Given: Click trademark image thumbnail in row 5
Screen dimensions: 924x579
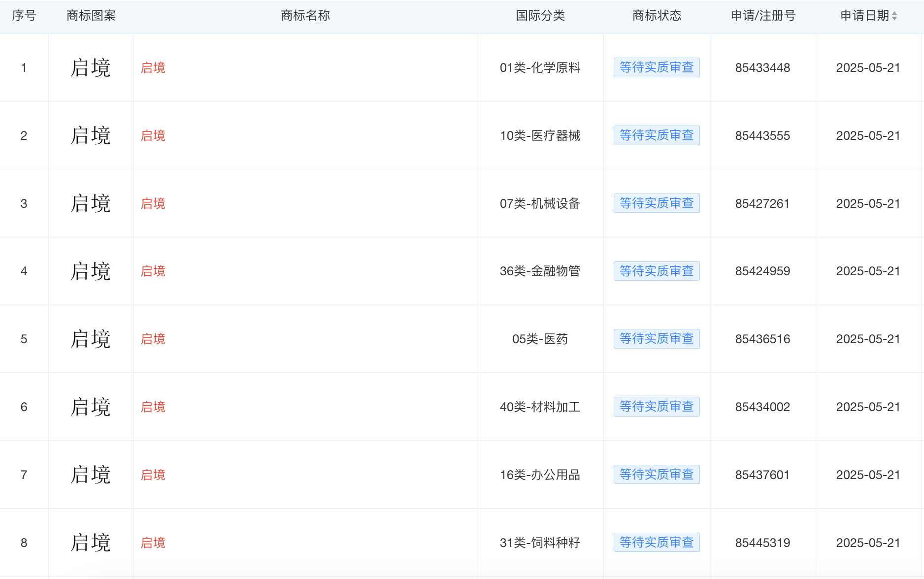Looking at the screenshot, I should coord(91,339).
